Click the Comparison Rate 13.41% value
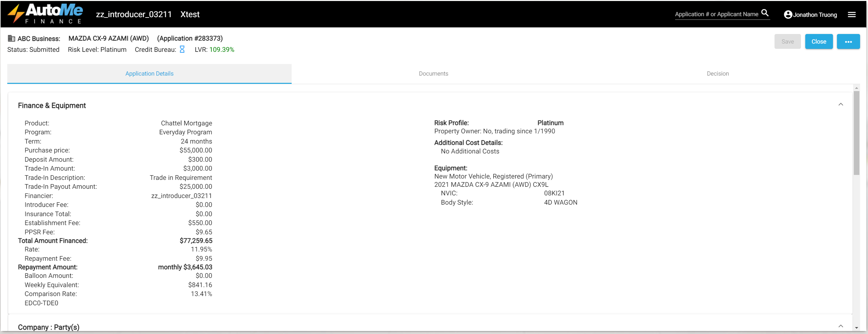The image size is (868, 334). pos(201,294)
